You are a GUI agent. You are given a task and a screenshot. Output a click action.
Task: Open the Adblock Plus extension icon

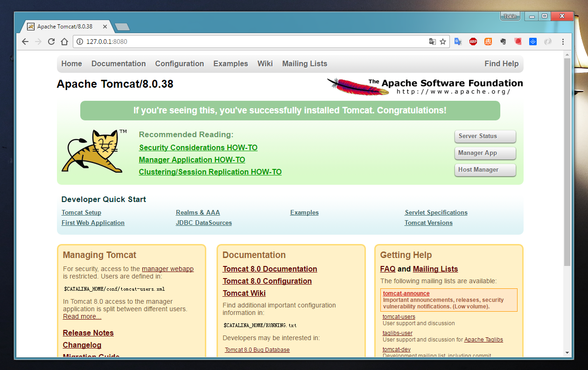click(473, 42)
